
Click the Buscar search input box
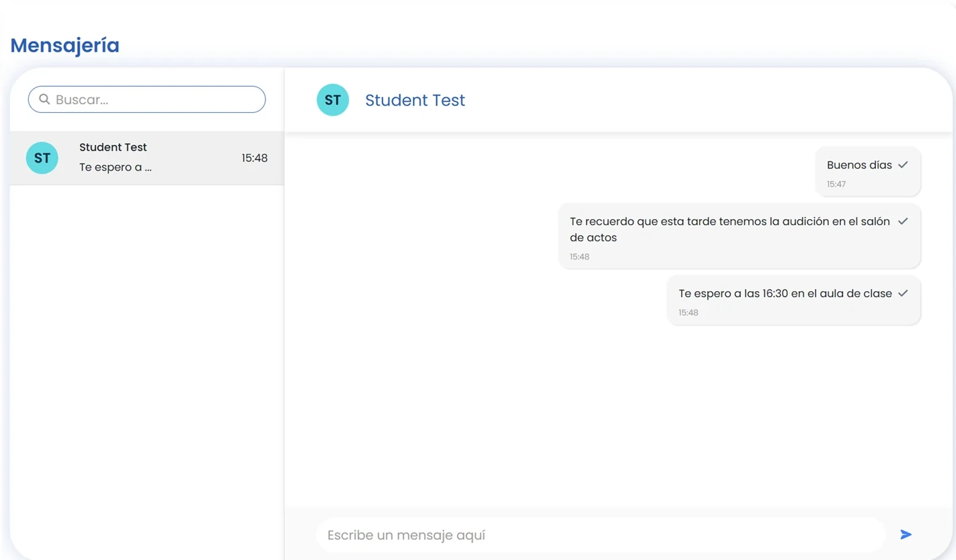pos(146,99)
